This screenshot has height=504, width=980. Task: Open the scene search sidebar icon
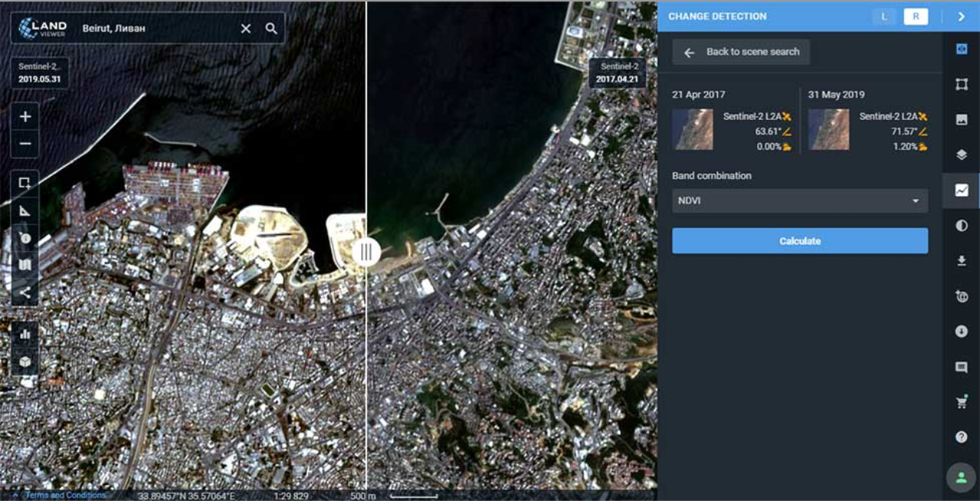(961, 48)
